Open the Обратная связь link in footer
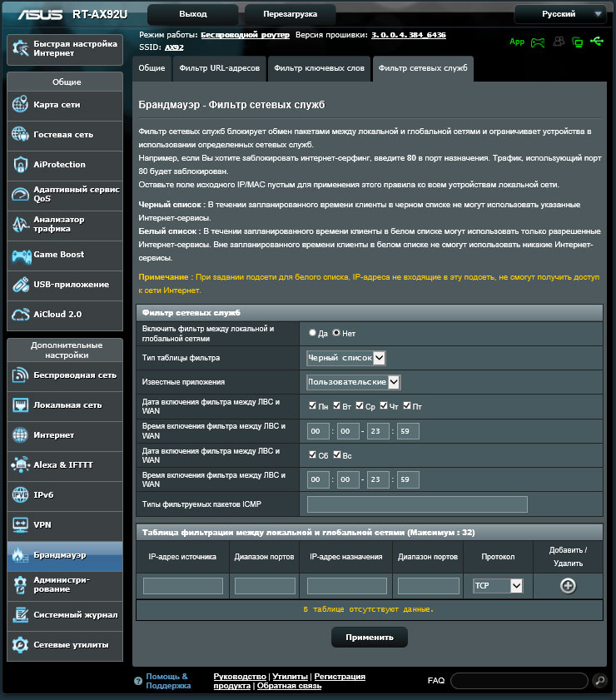 pyautogui.click(x=289, y=686)
